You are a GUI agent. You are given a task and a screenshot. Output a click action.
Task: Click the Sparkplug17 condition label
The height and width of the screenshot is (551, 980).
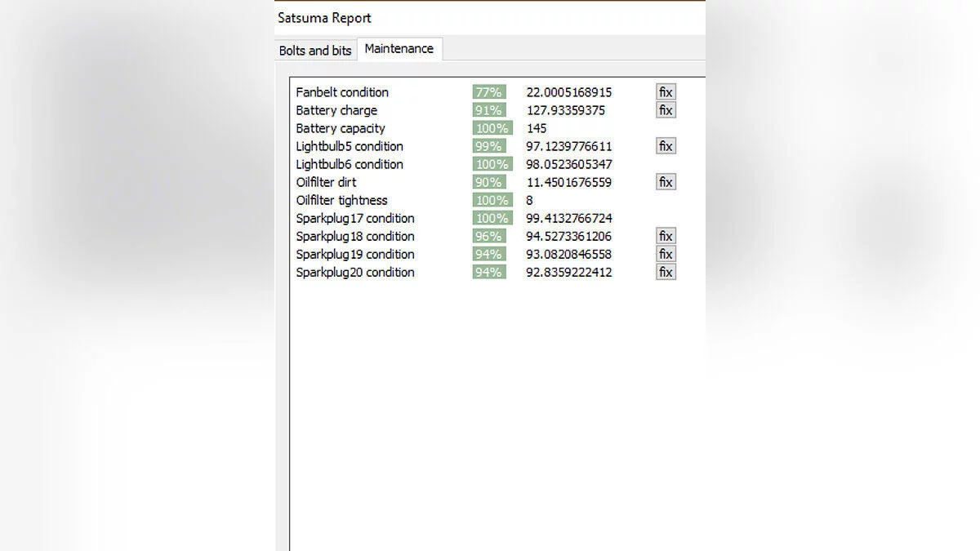[355, 218]
